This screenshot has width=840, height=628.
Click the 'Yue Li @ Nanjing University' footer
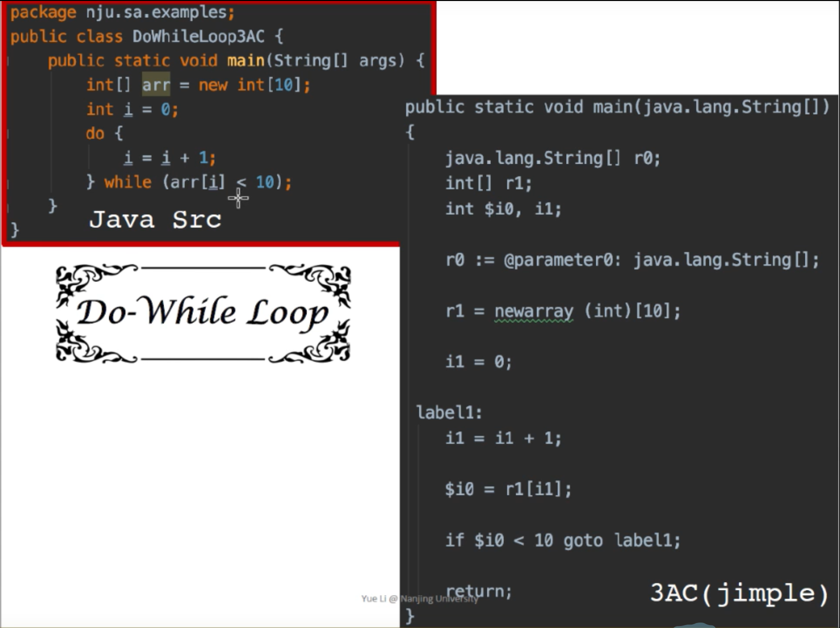click(x=420, y=599)
